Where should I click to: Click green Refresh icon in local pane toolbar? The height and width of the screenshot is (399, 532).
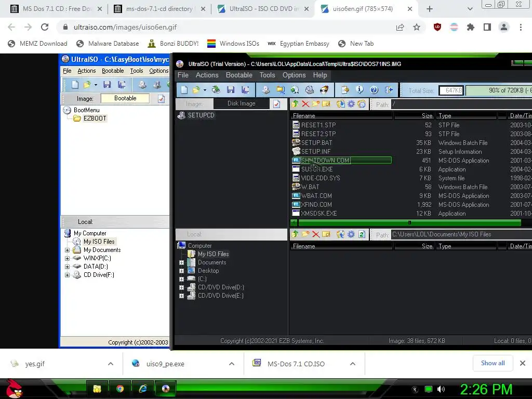coord(362,234)
